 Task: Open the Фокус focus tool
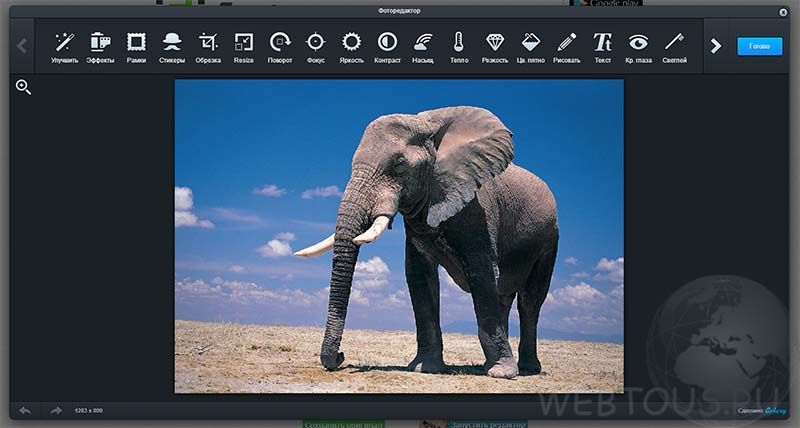pyautogui.click(x=316, y=47)
